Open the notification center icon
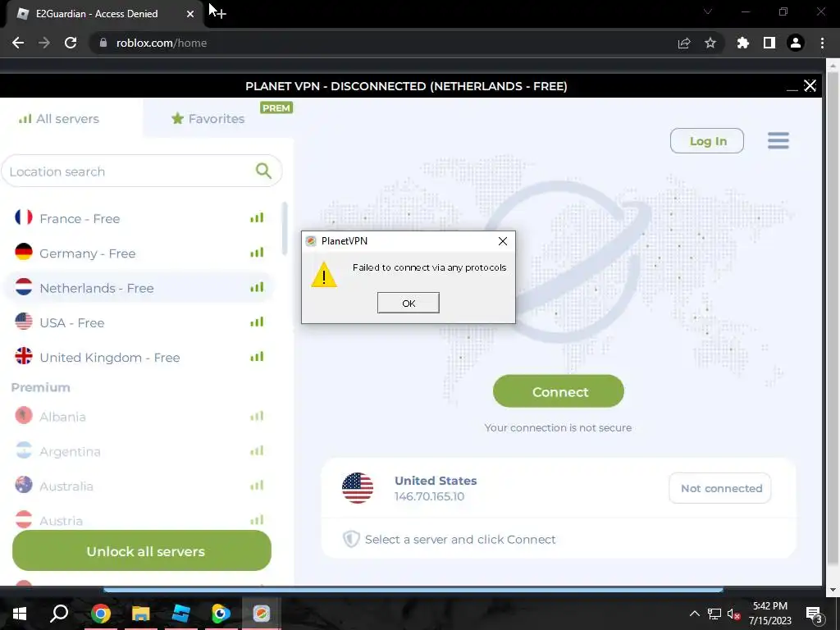Screen dimensions: 840x630 (815, 614)
